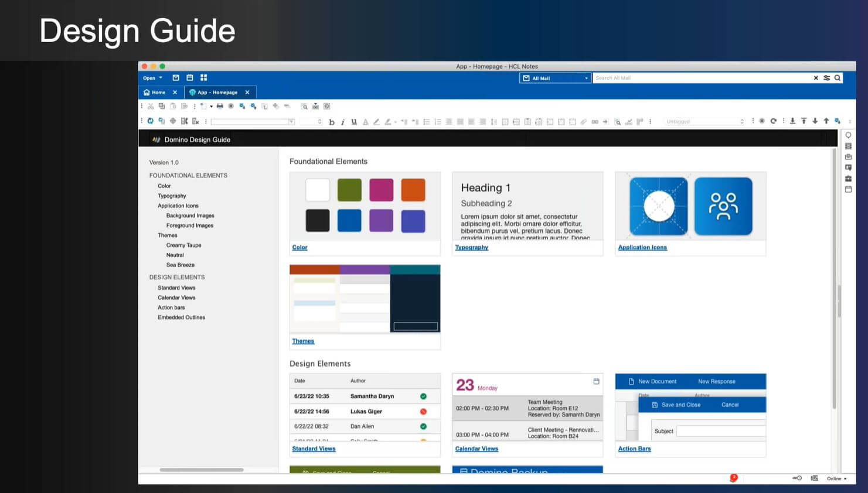Click the purple color swatch
868x493 pixels.
[x=381, y=221]
